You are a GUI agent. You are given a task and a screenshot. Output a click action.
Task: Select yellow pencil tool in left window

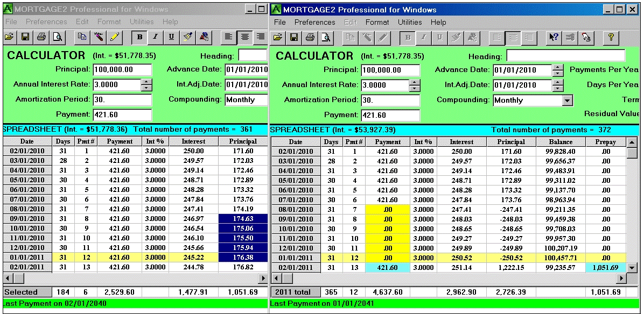tap(114, 37)
